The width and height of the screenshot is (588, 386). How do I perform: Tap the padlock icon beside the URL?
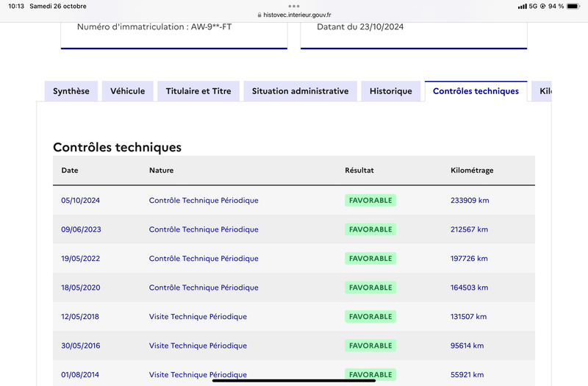[x=259, y=15]
